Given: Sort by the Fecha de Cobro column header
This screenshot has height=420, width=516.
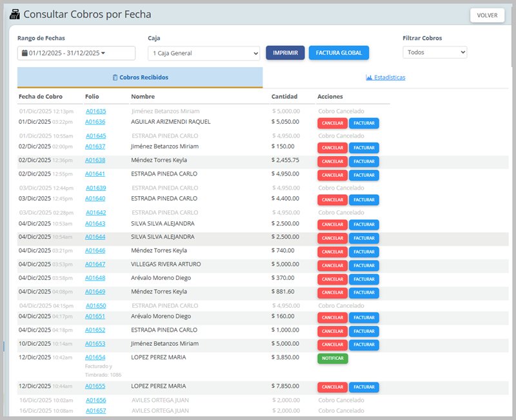Looking at the screenshot, I should click(x=41, y=97).
